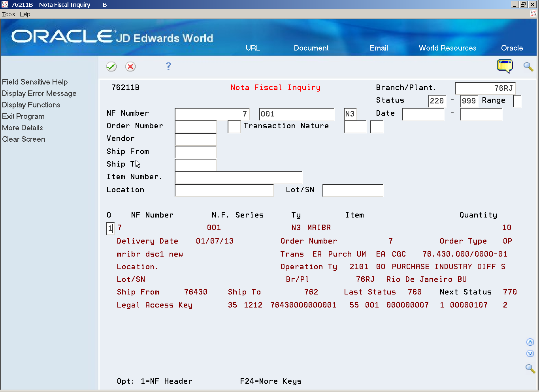This screenshot has width=539, height=392.
Task: Click the scroll up arrow icon
Action: pyautogui.click(x=530, y=342)
